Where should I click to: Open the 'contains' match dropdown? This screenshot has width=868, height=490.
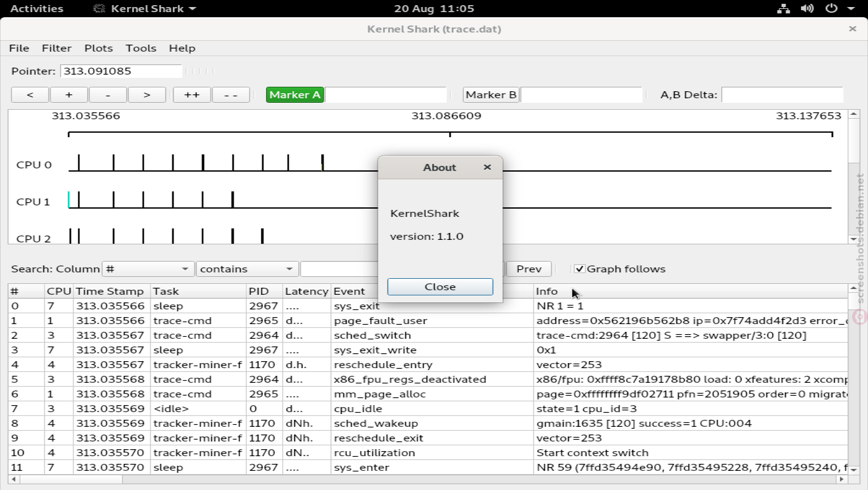[x=247, y=269]
